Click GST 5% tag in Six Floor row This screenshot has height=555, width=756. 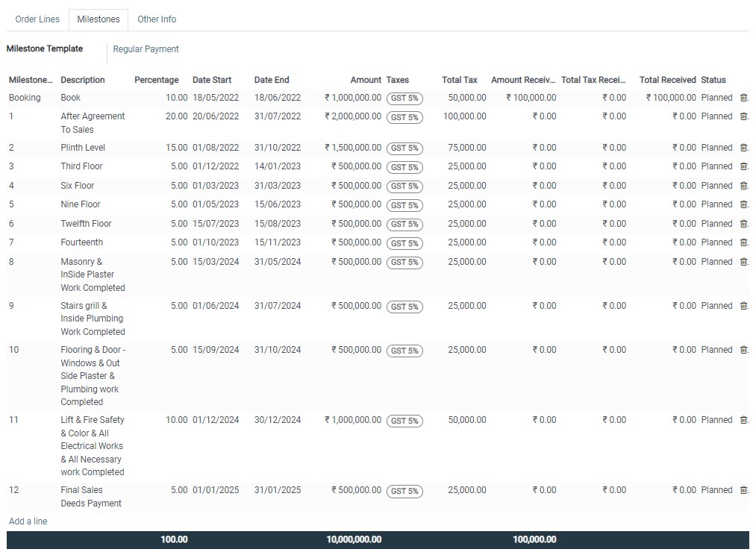click(x=404, y=186)
